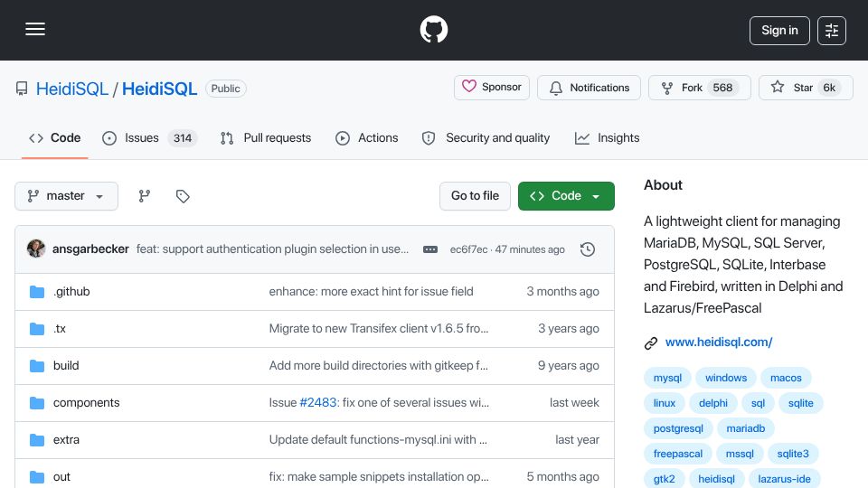Expand the master branch dropdown
Viewport: 868px width, 488px height.
click(66, 196)
